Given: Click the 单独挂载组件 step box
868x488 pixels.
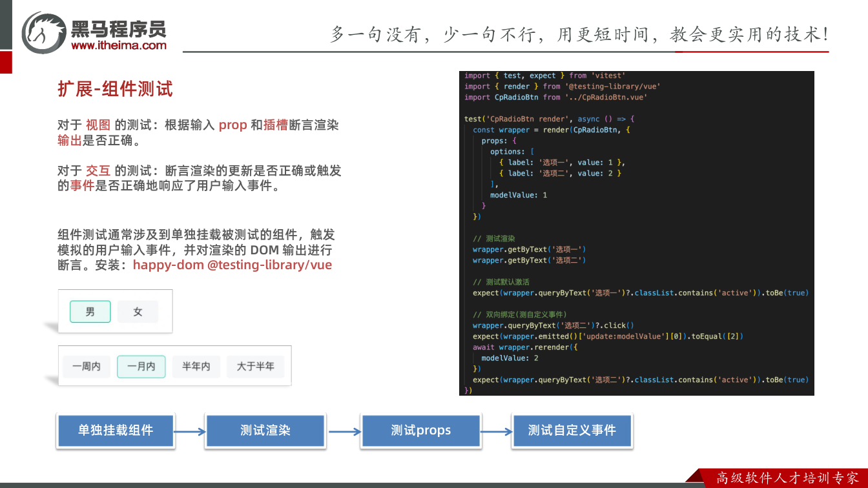Looking at the screenshot, I should click(x=116, y=431).
